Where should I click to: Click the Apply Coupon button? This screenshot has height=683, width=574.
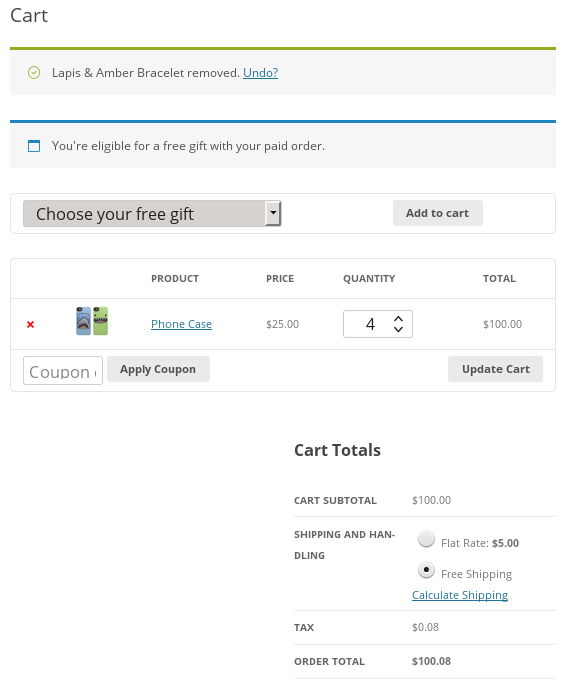pyautogui.click(x=158, y=369)
